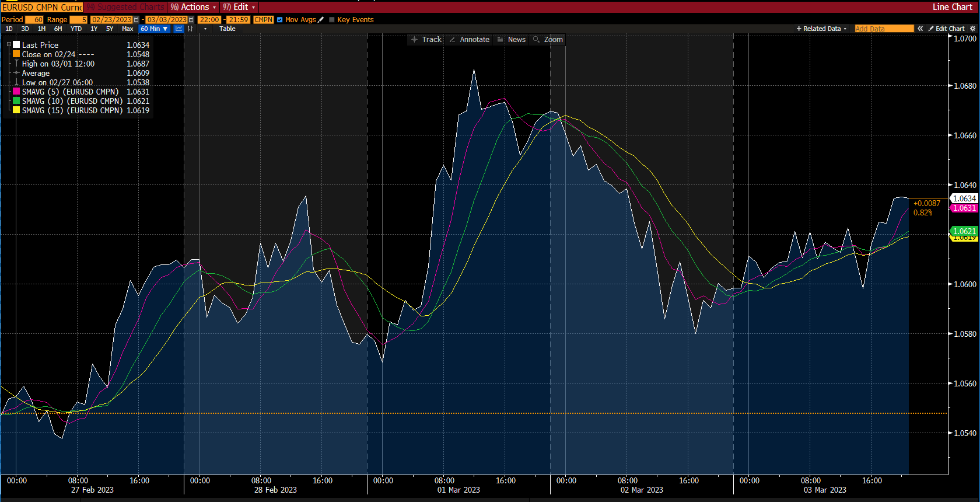980x502 pixels.
Task: Uncheck the Mov Avgs checkbox
Action: pos(280,20)
